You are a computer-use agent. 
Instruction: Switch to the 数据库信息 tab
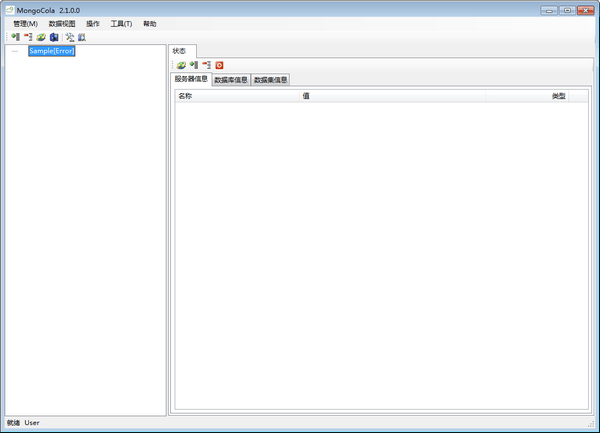coord(231,80)
